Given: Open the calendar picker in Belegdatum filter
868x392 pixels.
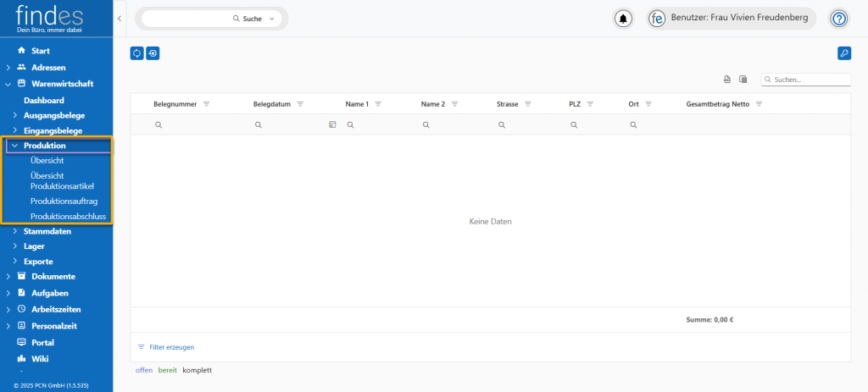Looking at the screenshot, I should 332,124.
